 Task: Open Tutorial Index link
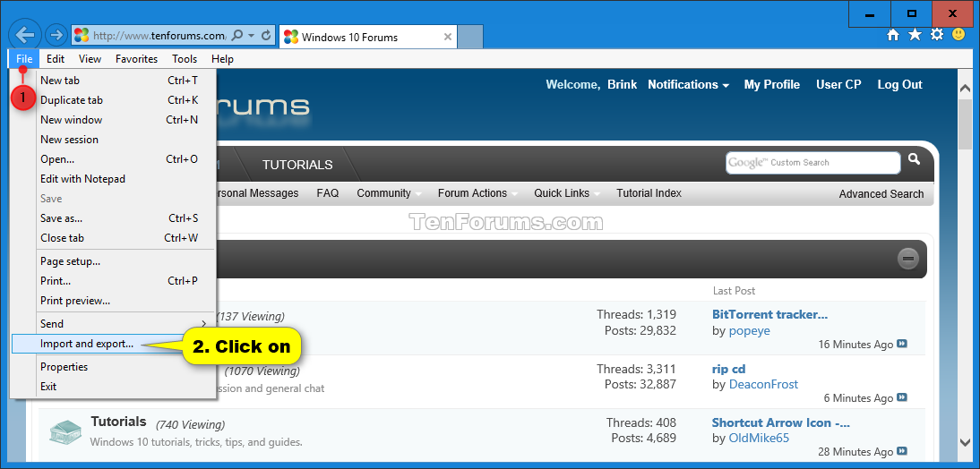tap(649, 193)
